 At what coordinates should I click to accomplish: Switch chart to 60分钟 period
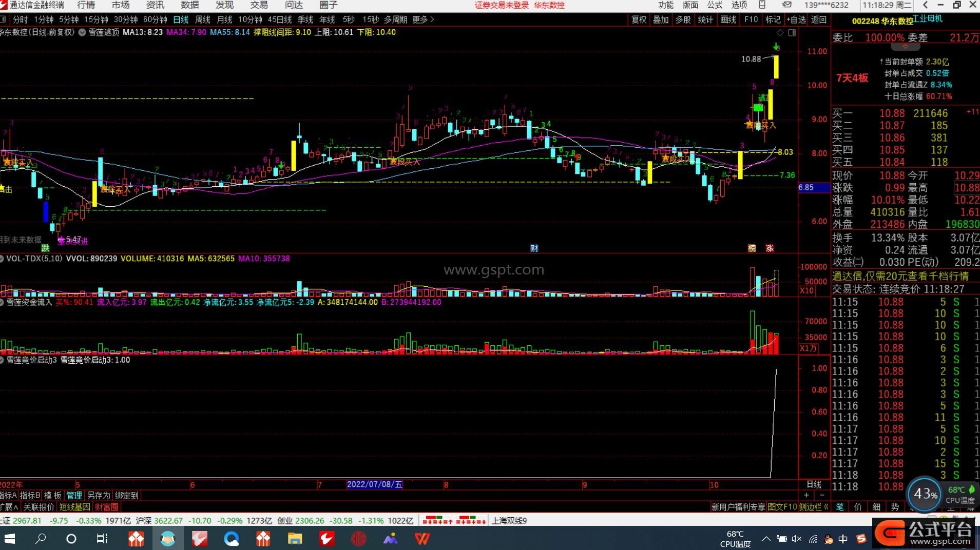[x=155, y=19]
